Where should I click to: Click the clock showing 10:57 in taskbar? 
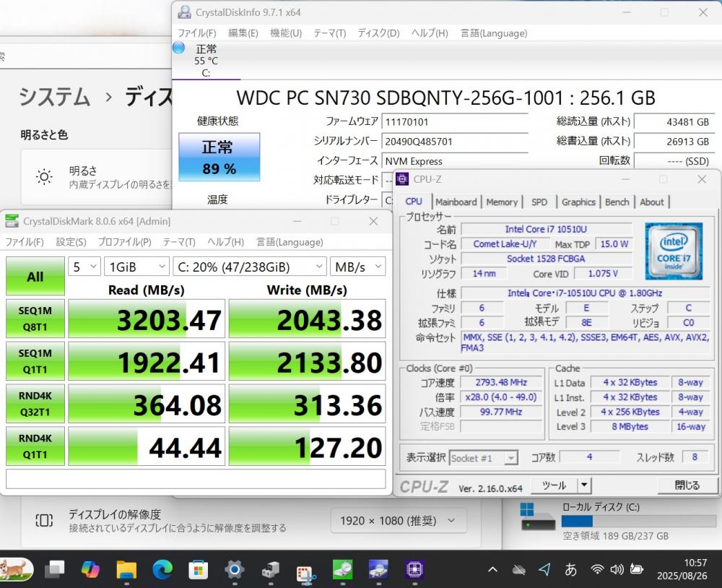coord(695,563)
